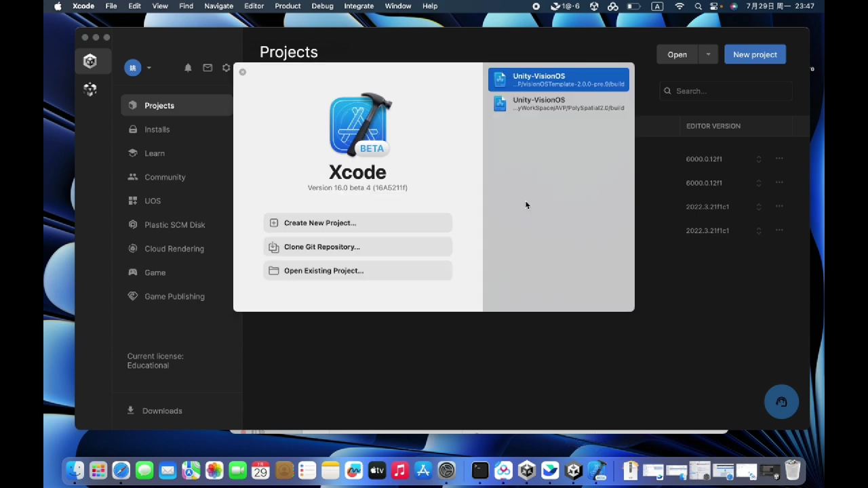Screen dimensions: 868x488
Task: Click the second cube icon in the left rail
Action: (90, 89)
